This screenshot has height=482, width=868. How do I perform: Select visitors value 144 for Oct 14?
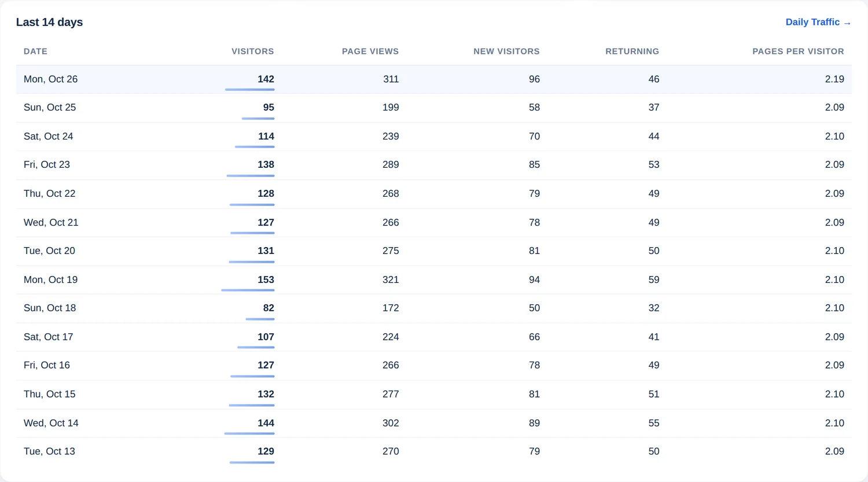(x=266, y=424)
